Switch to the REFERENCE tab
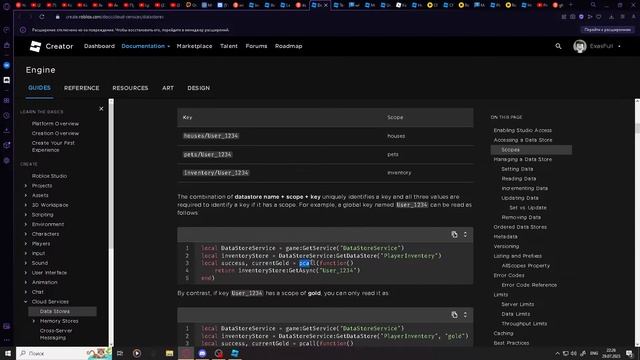The width and height of the screenshot is (640, 360). pyautogui.click(x=82, y=88)
